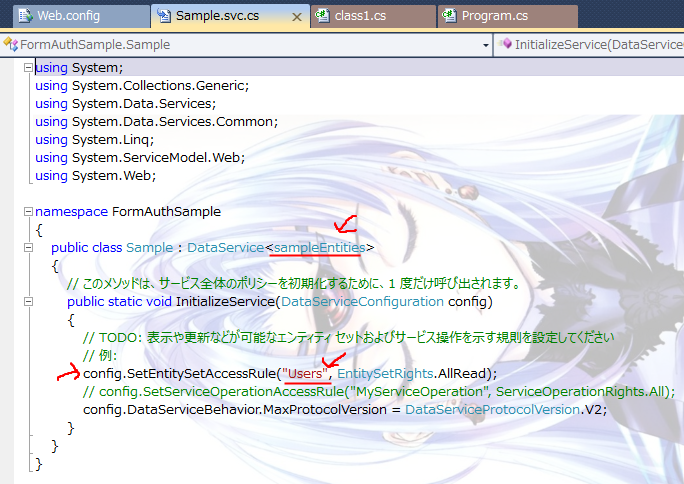
Task: Click the TODO comment line
Action: click(x=349, y=337)
